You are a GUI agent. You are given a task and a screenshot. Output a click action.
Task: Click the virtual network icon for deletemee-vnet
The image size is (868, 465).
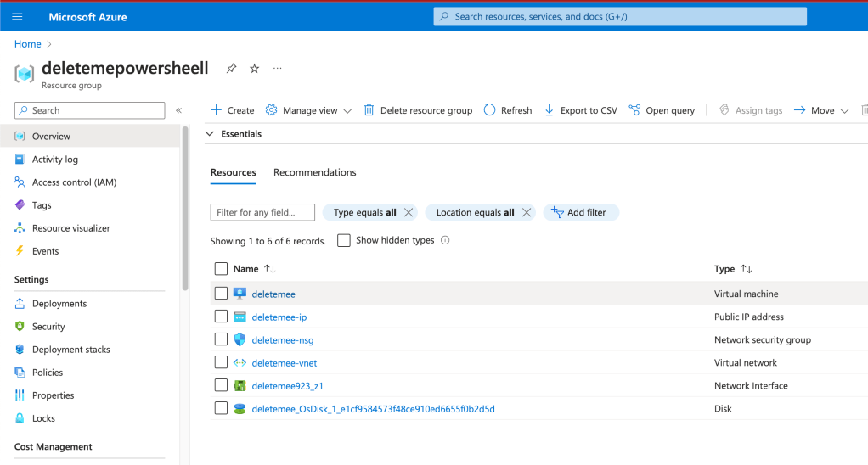coord(240,362)
